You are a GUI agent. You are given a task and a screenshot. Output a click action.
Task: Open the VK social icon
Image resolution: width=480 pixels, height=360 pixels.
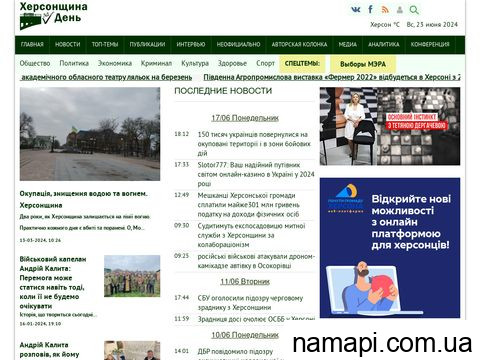(x=356, y=10)
